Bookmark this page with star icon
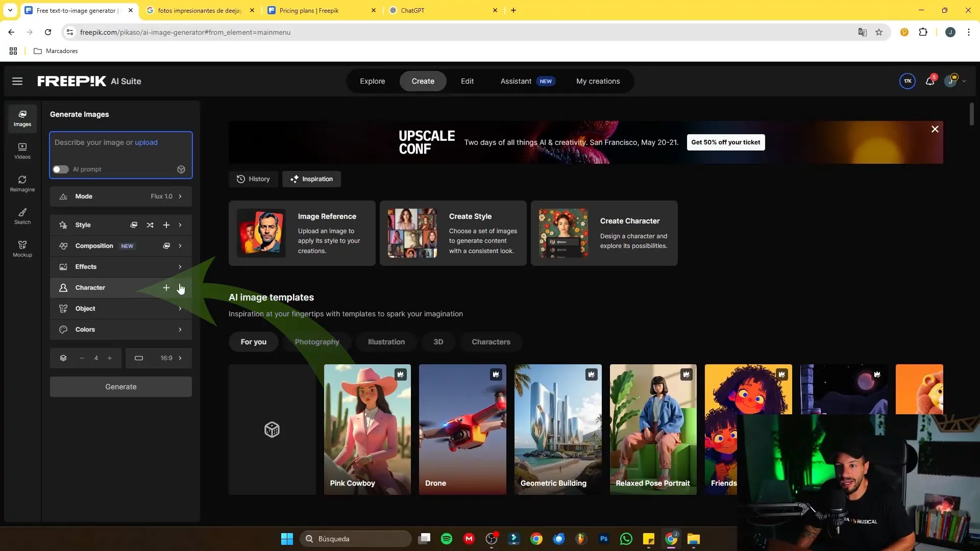 click(879, 32)
